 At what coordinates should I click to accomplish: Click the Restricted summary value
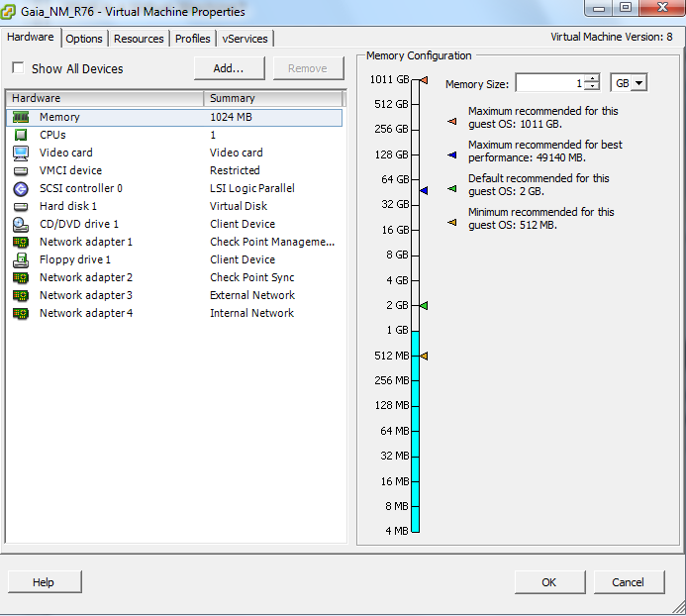[235, 170]
